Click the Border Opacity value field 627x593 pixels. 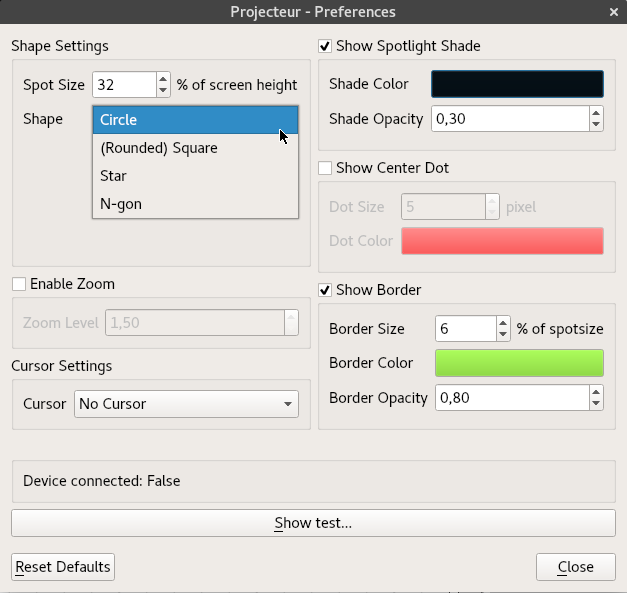512,398
